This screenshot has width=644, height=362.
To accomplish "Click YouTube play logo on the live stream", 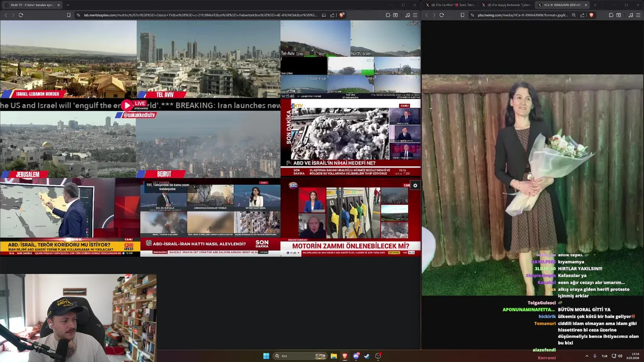I will [127, 105].
